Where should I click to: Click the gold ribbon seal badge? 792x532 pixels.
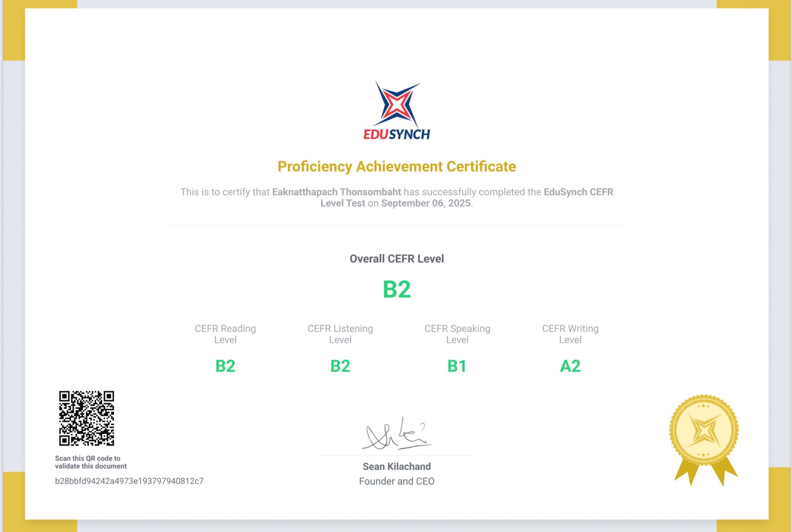(705, 440)
